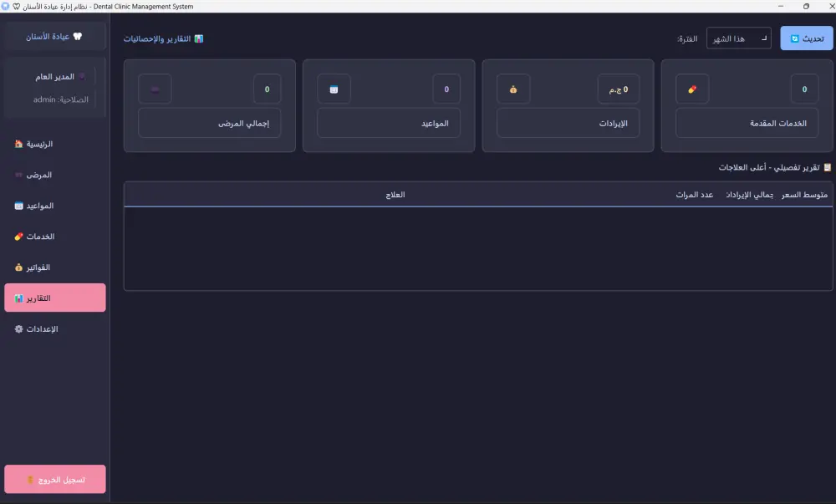
Task: Click the 0 value in المواعيد card
Action: 446,89
